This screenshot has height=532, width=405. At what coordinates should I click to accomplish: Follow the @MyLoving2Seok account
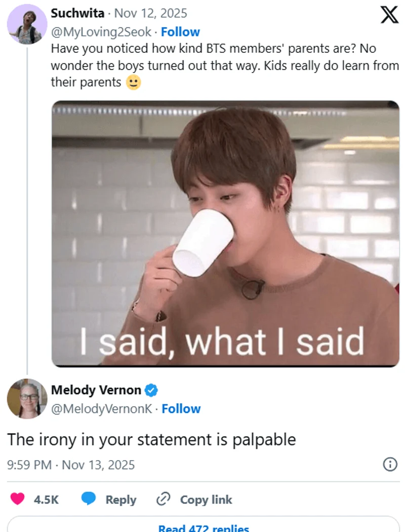coord(180,32)
